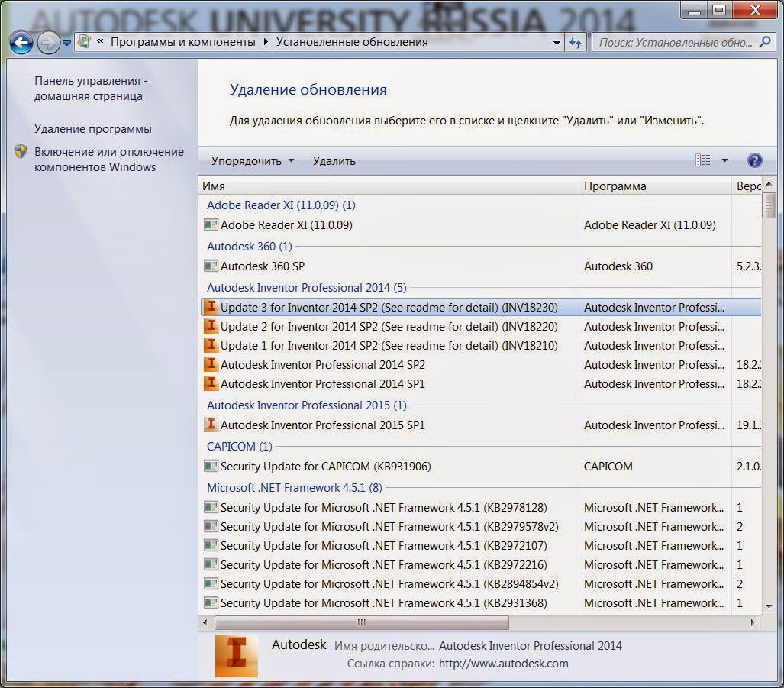Select the Программы и компоненты breadcrumb
This screenshot has width=784, height=688.
[183, 42]
